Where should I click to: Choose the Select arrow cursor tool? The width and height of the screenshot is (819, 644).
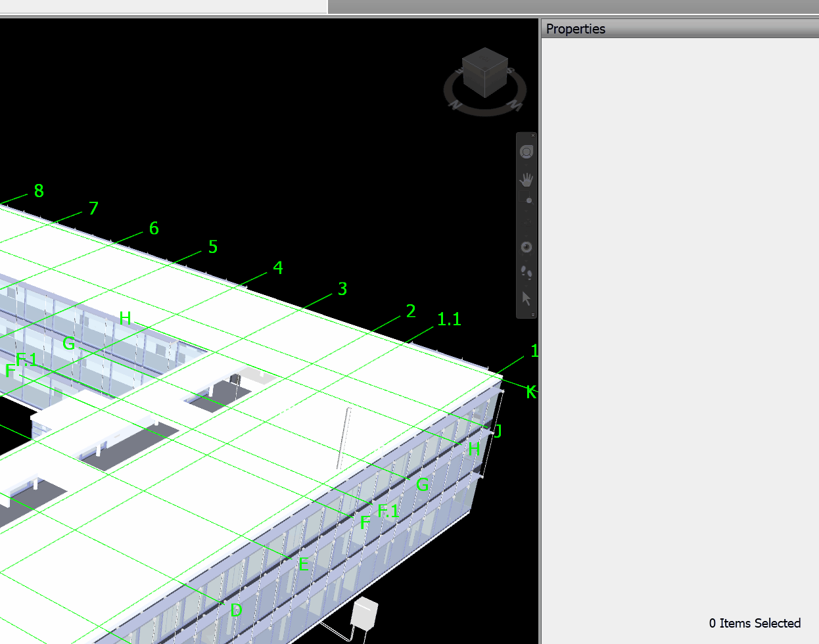tap(526, 298)
